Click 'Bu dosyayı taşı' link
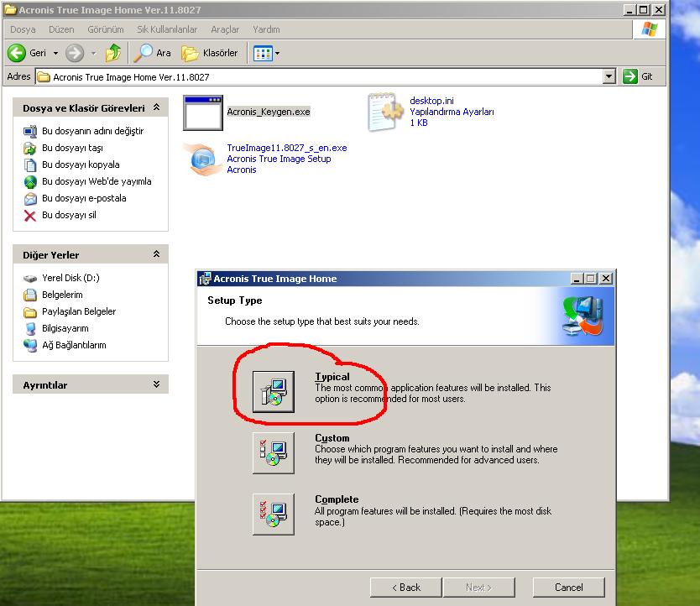The width and height of the screenshot is (700, 606). [72, 148]
